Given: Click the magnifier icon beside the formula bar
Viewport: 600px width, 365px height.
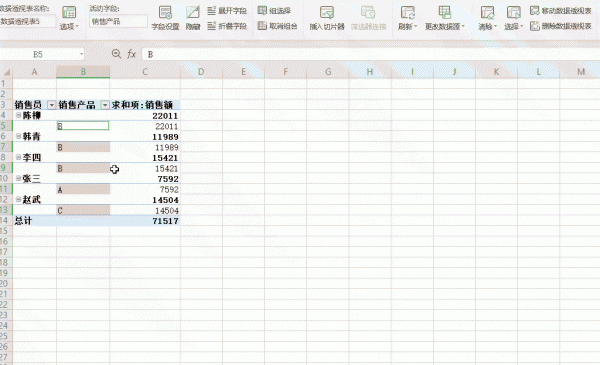Looking at the screenshot, I should [116, 54].
